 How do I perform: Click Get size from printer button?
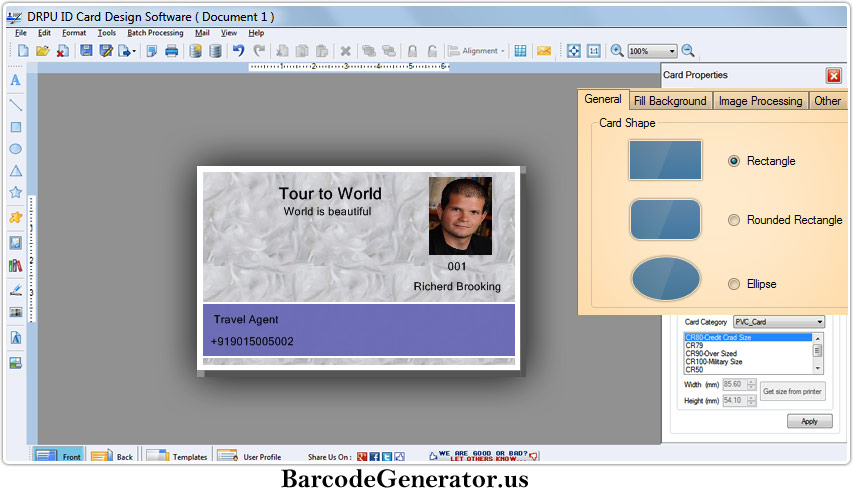pos(792,391)
